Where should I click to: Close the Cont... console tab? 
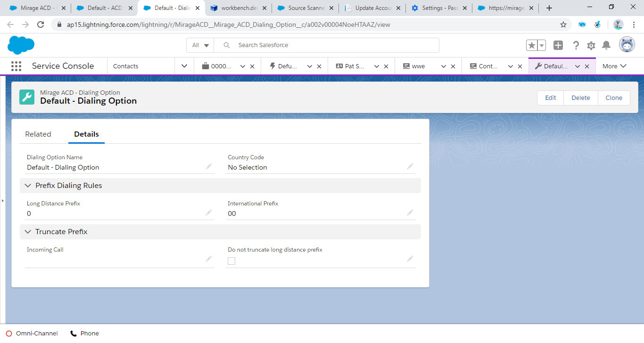(520, 66)
